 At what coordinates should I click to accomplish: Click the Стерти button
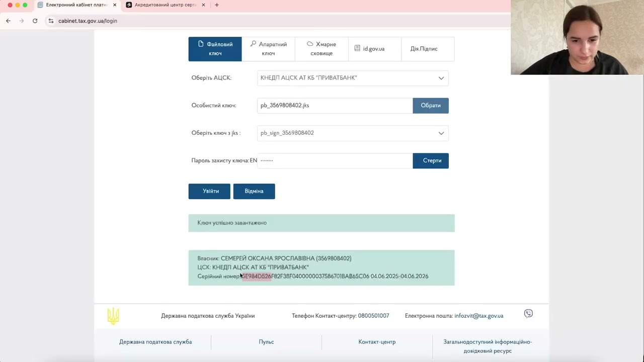click(431, 161)
